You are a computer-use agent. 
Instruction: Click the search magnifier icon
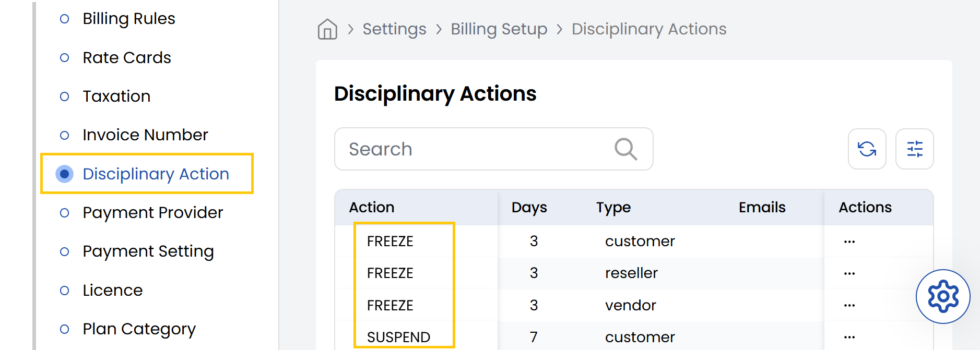(625, 149)
